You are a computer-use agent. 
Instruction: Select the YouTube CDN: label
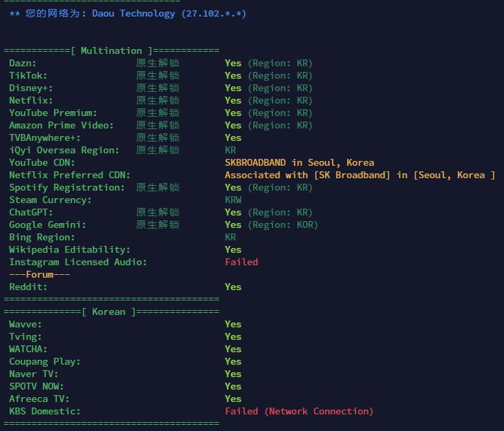pyautogui.click(x=41, y=162)
